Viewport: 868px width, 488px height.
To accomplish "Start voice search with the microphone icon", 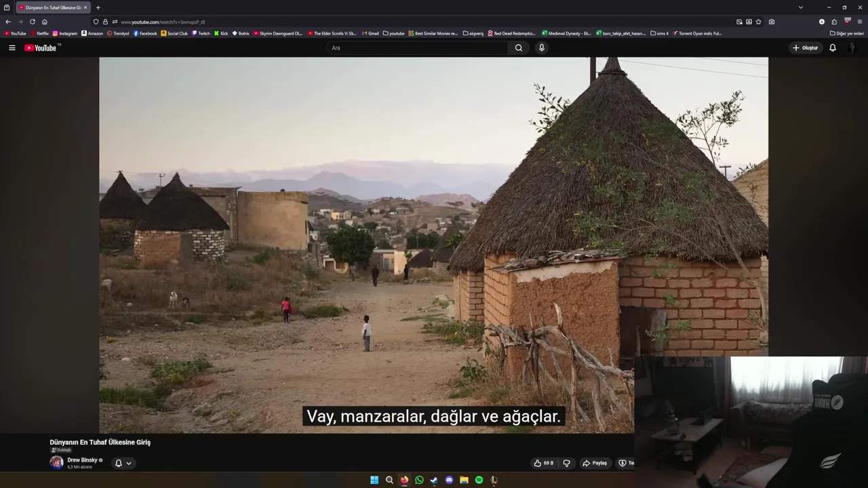I will click(541, 48).
